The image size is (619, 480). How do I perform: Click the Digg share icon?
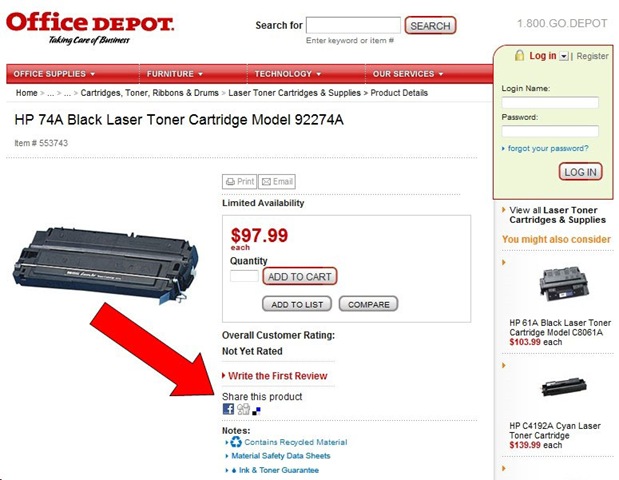click(x=243, y=410)
